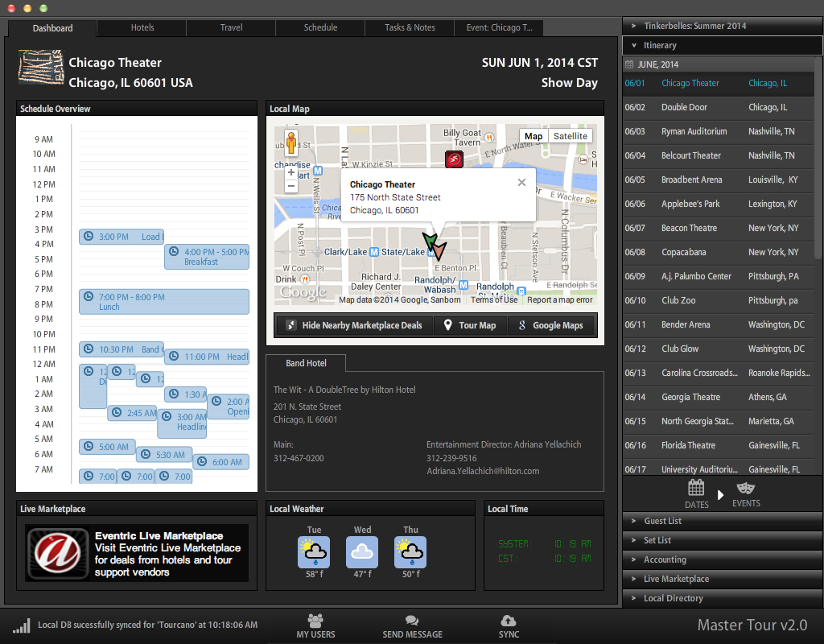The image size is (824, 644).
Task: Click the itinerary list scrollbar
Action: click(818, 158)
